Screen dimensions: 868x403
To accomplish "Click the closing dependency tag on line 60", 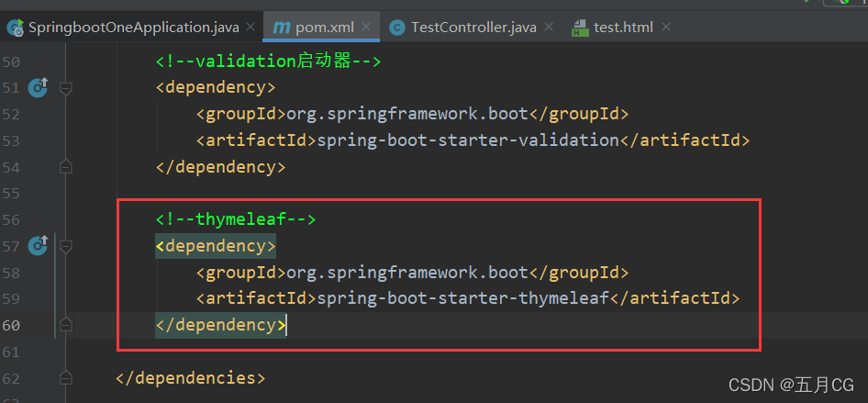I will tap(220, 324).
